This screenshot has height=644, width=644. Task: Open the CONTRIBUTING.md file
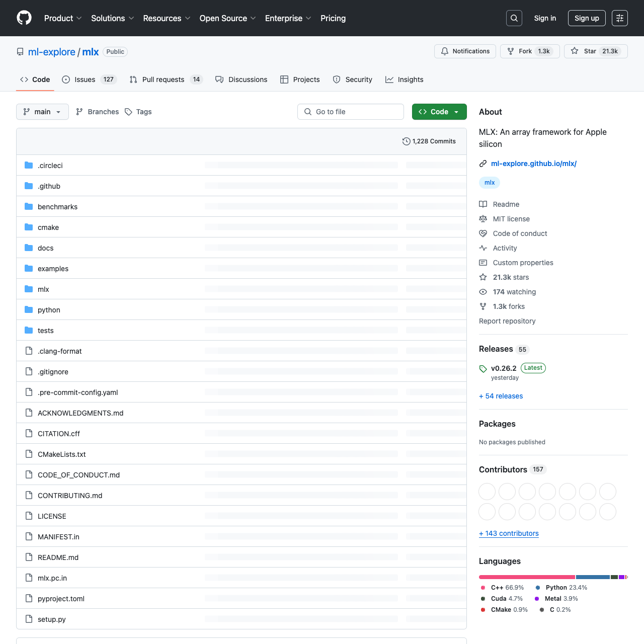point(70,496)
